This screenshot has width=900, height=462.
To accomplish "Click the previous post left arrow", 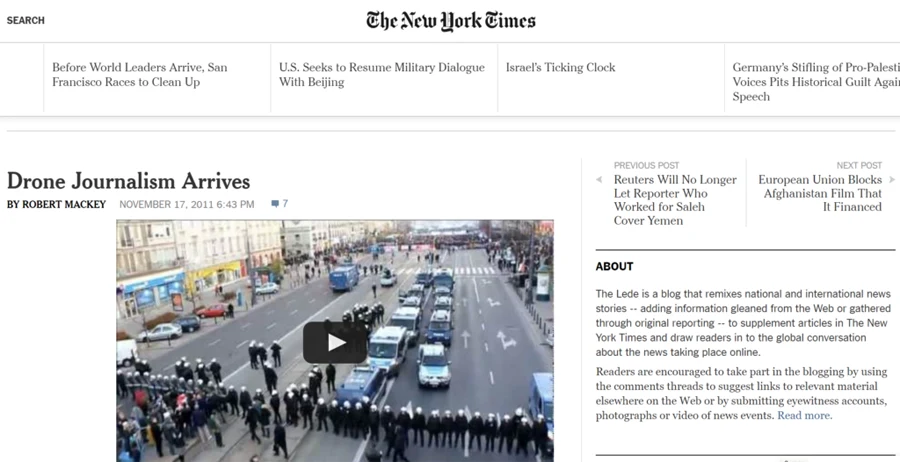I will [599, 180].
